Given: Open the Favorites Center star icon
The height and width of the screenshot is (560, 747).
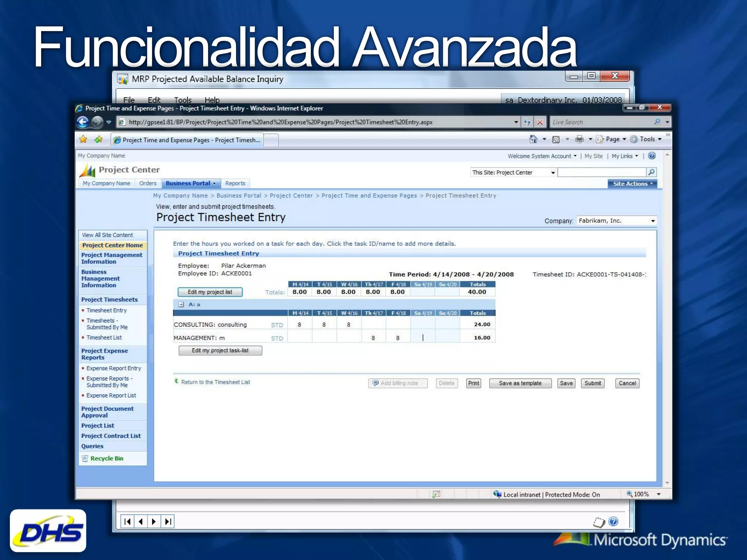Looking at the screenshot, I should pos(84,139).
